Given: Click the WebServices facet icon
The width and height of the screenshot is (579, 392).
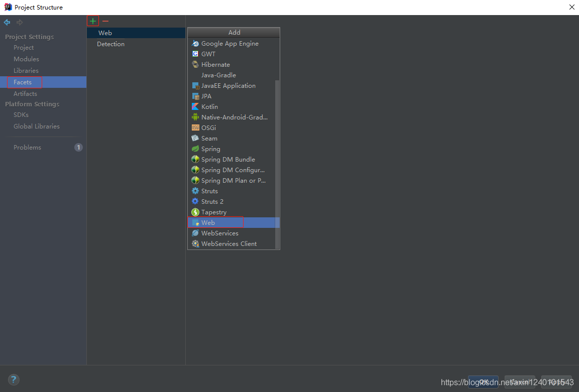Looking at the screenshot, I should pos(195,233).
